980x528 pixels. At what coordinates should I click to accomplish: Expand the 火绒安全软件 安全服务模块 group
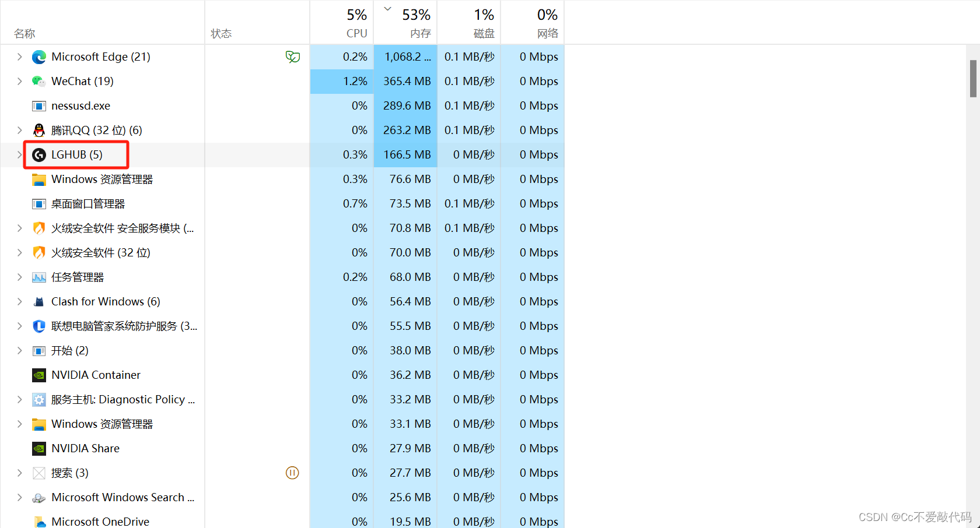click(19, 228)
